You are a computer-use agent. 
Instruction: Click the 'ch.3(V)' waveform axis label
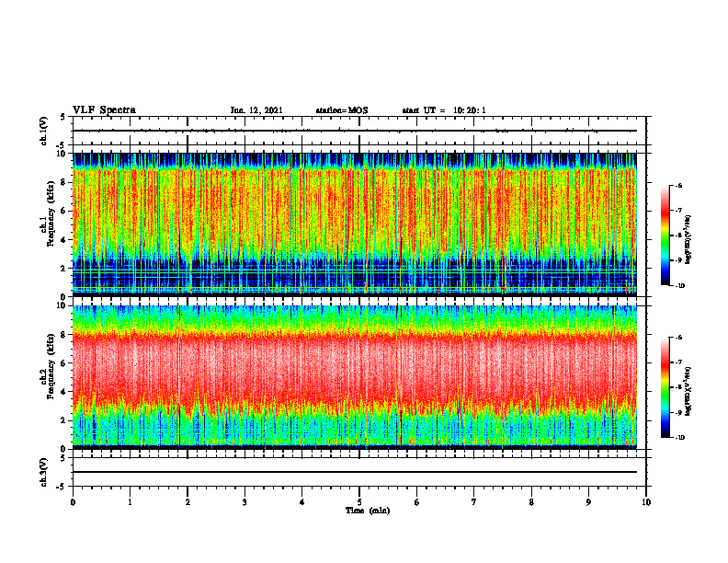[x=44, y=472]
